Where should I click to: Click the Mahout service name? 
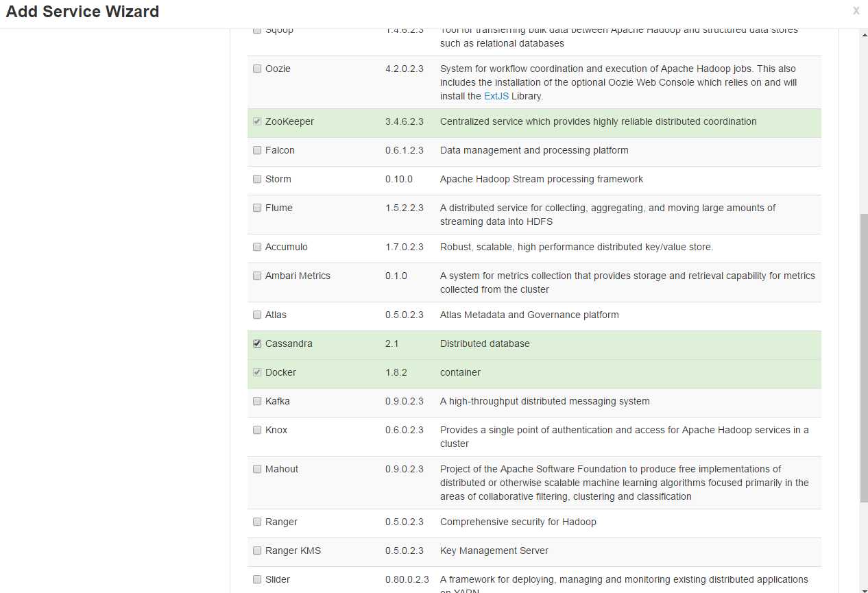pos(282,469)
